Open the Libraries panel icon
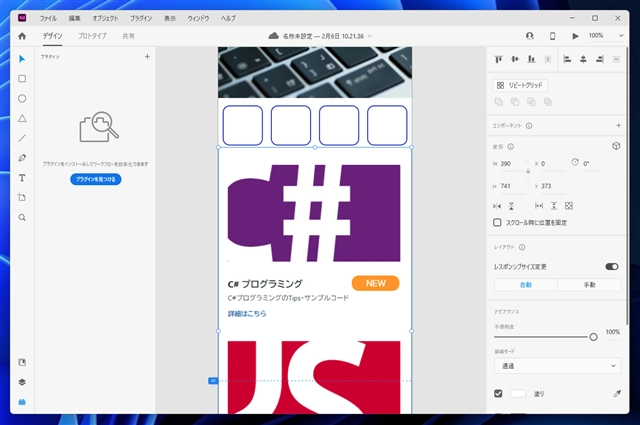 [22, 362]
